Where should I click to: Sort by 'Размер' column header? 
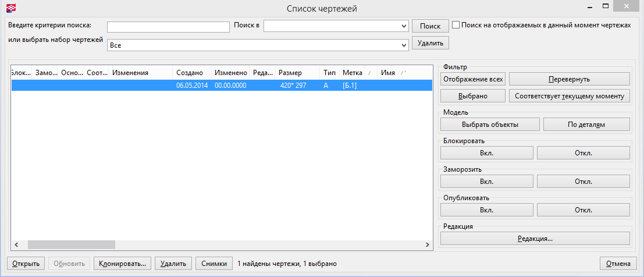[298, 73]
